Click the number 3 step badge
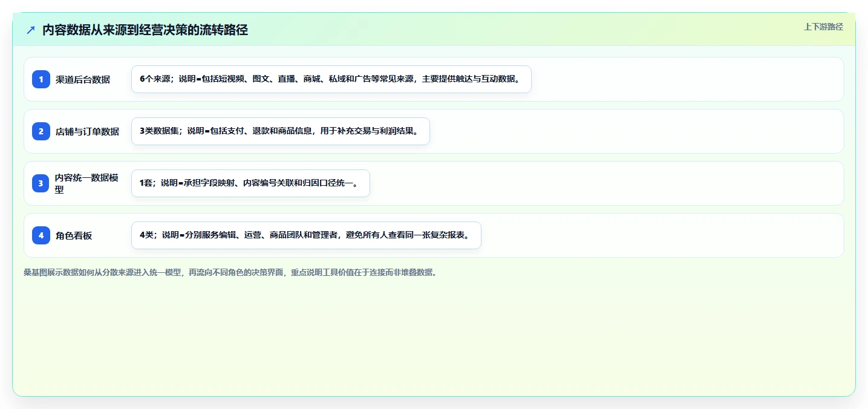This screenshot has height=409, width=868. [x=41, y=183]
